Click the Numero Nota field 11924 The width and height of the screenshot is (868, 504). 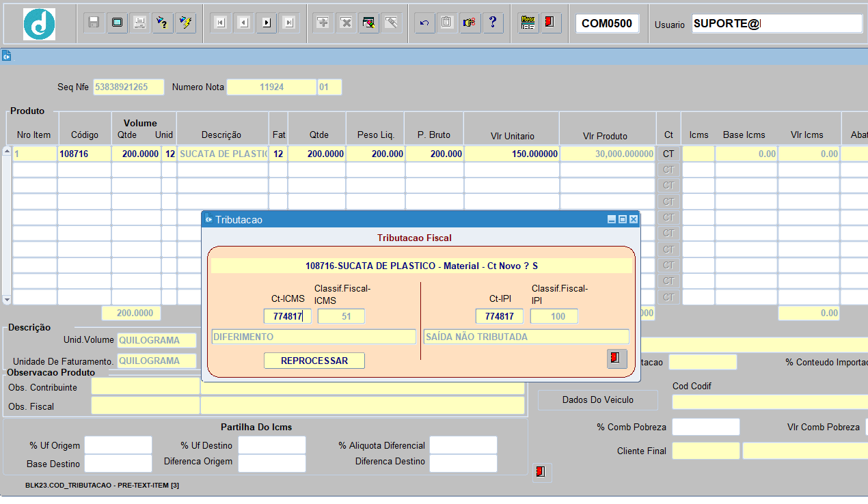[x=271, y=87]
